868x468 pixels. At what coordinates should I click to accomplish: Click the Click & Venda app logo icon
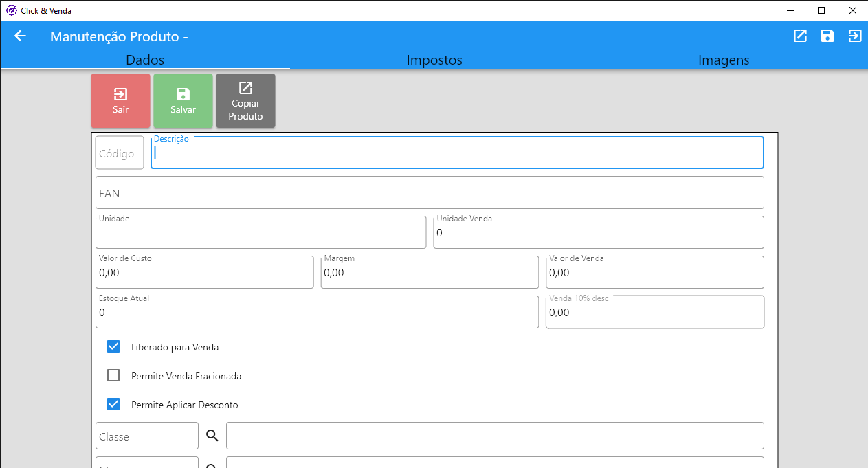tap(11, 10)
